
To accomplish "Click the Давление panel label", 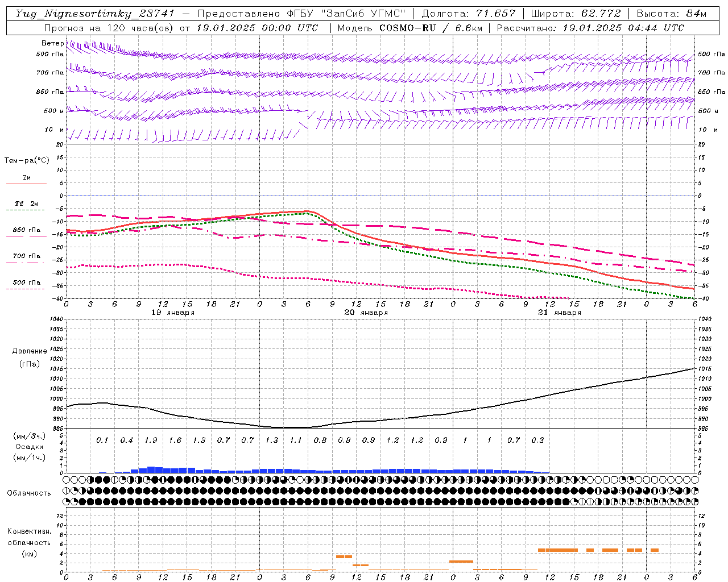I will 29,351.
